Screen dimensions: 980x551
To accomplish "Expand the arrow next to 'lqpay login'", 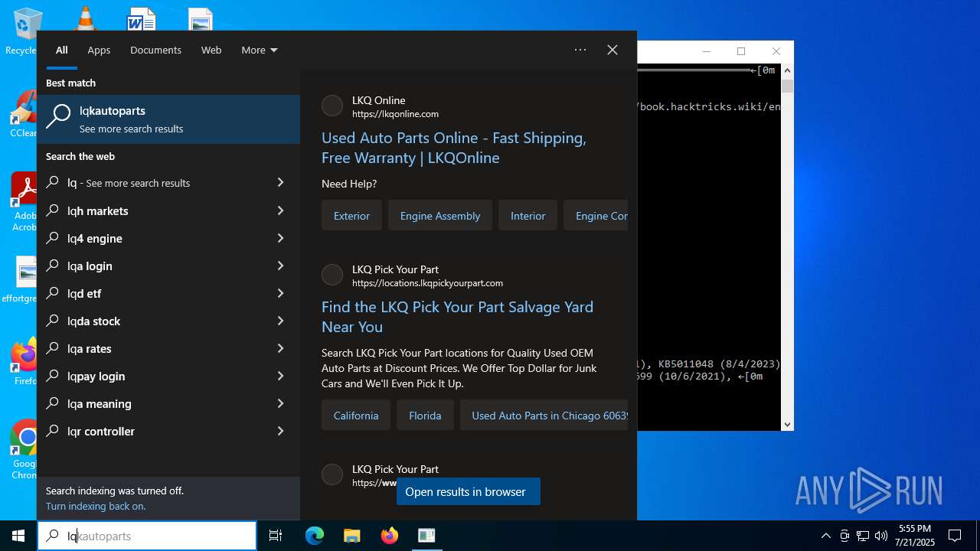I will pos(280,376).
